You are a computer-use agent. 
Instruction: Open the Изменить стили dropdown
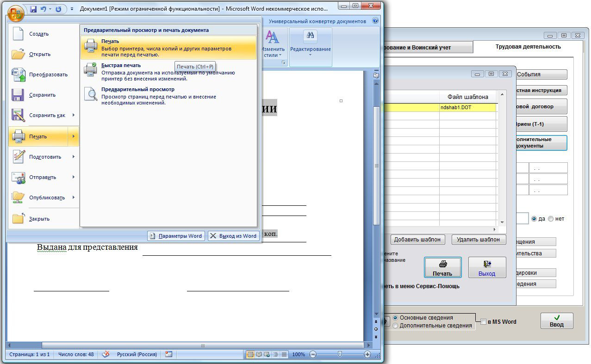[x=272, y=47]
